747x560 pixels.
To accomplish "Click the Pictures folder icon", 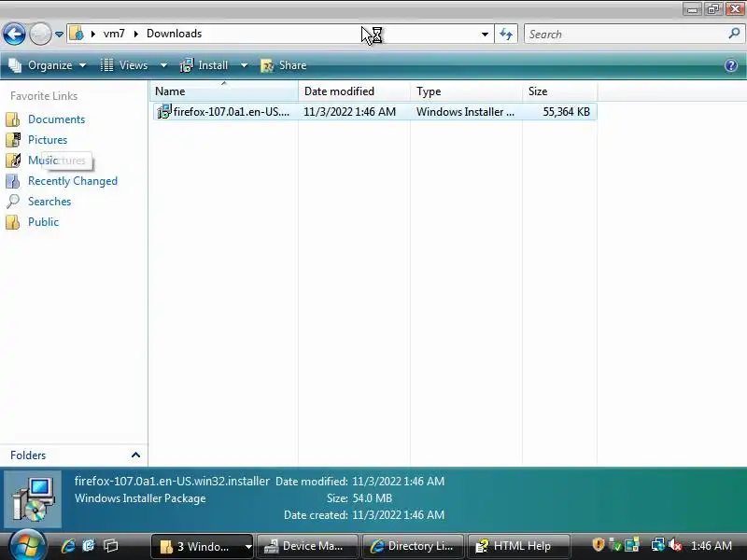I will click(x=13, y=139).
